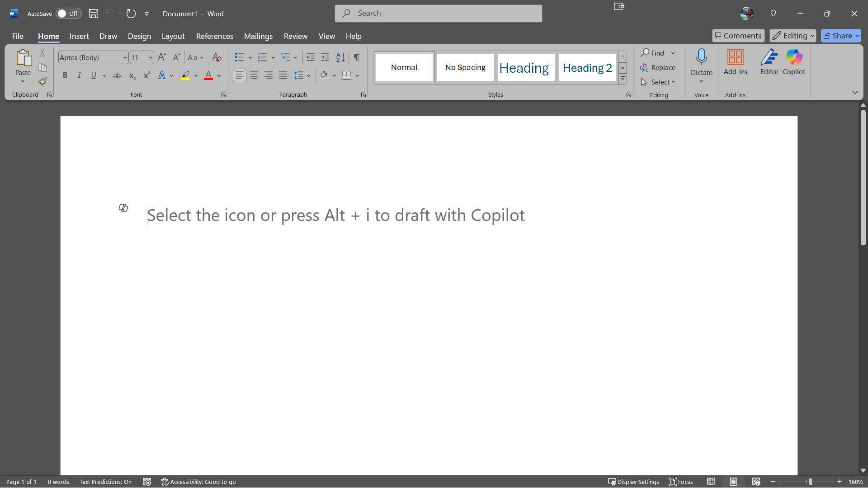Click the Copilot draft icon beside the text line
This screenshot has height=488, width=868.
(123, 208)
